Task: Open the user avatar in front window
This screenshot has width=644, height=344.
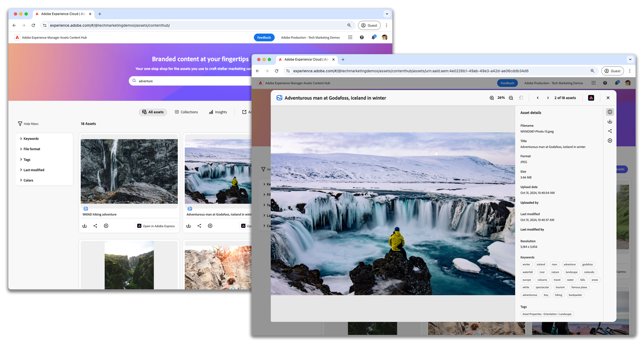Action: (628, 83)
